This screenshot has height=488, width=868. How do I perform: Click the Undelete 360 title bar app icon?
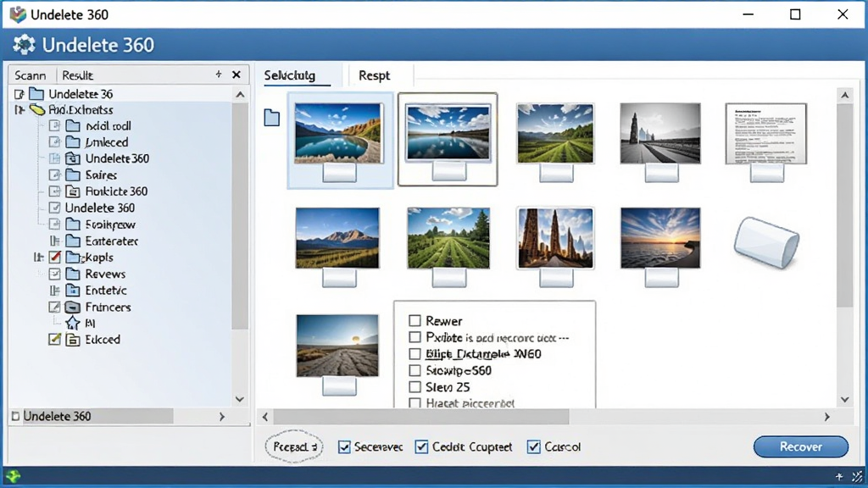[x=18, y=14]
